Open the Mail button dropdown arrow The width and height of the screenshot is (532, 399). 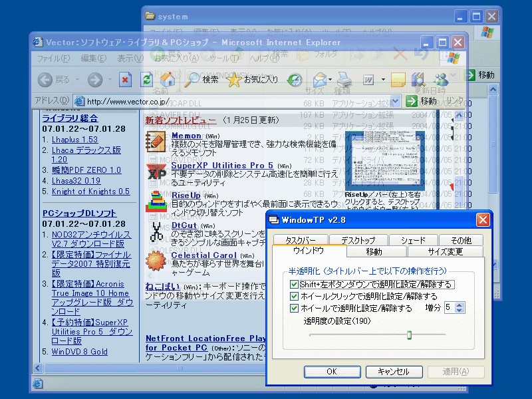click(330, 80)
